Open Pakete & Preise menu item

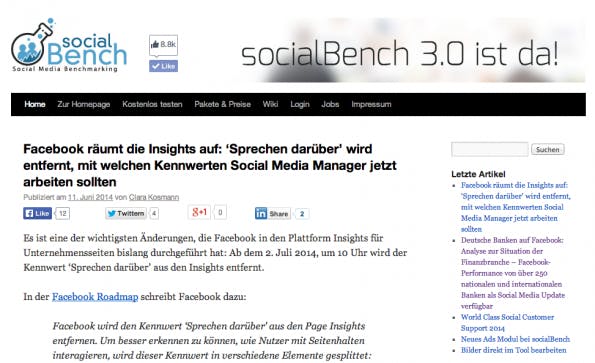click(x=222, y=104)
